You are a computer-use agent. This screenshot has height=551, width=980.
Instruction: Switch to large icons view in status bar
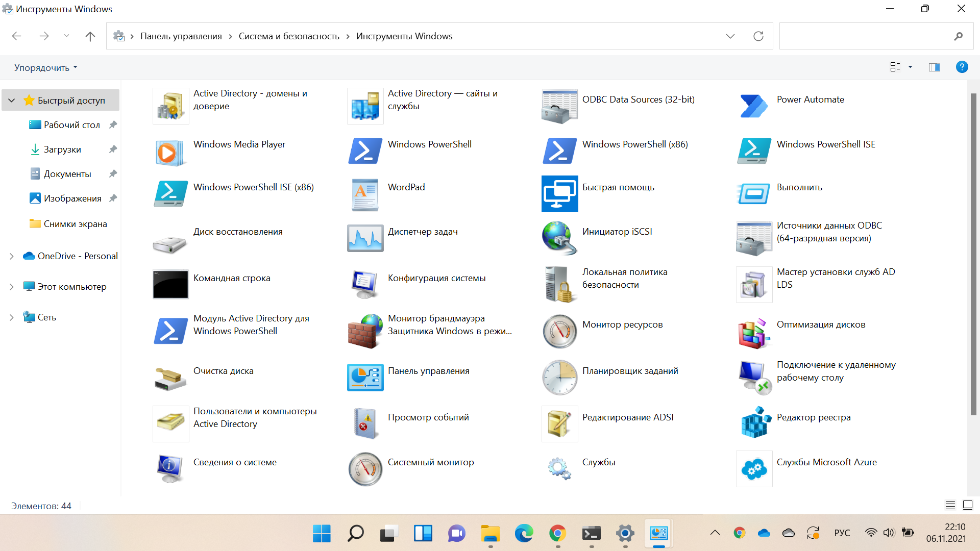pos(967,505)
